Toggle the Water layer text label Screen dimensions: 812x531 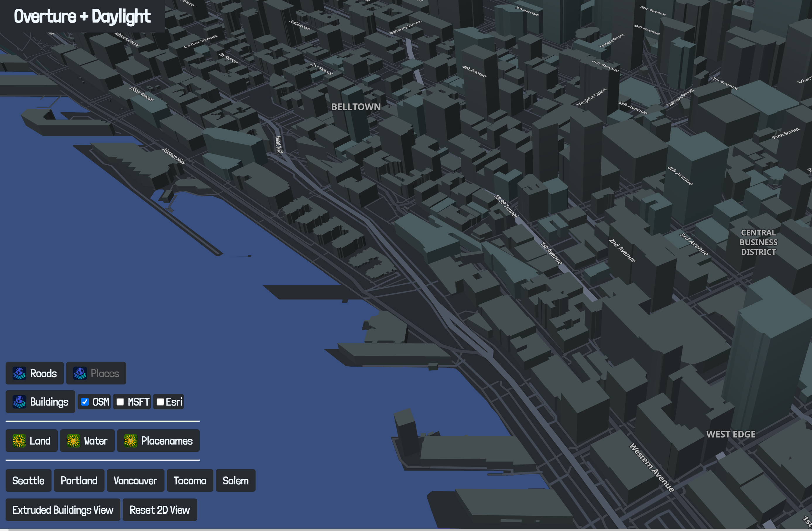pyautogui.click(x=95, y=440)
